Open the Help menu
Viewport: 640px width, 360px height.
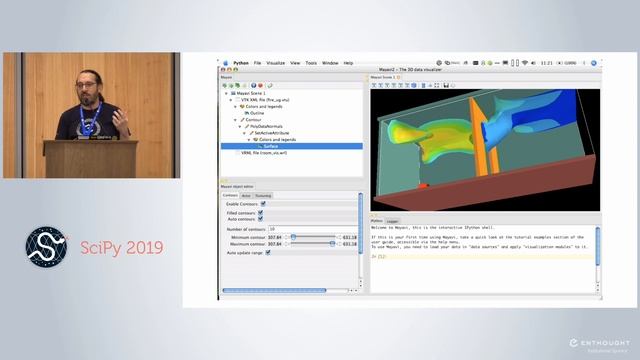pyautogui.click(x=348, y=63)
